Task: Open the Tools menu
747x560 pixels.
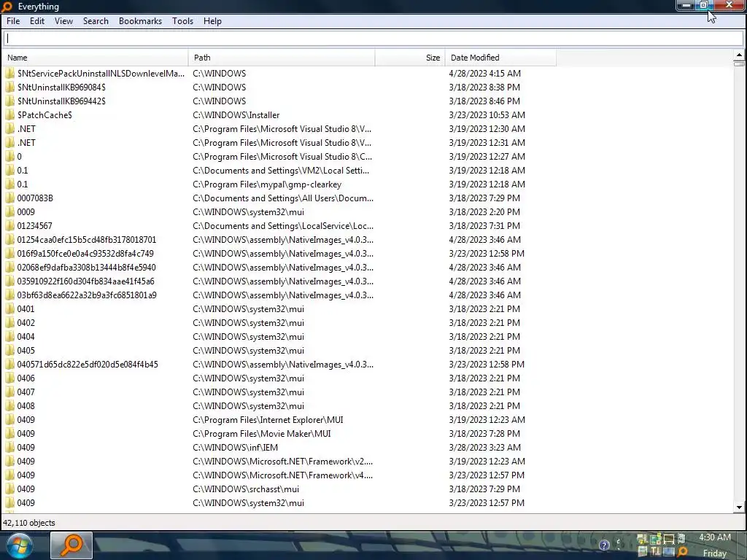Action: [x=182, y=21]
